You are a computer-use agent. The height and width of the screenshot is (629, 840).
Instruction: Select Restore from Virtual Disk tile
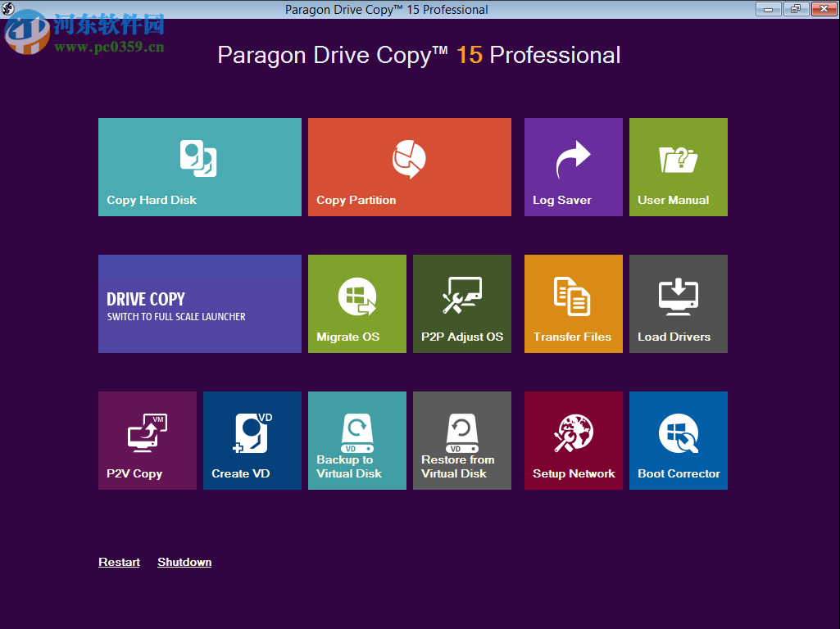pyautogui.click(x=461, y=441)
